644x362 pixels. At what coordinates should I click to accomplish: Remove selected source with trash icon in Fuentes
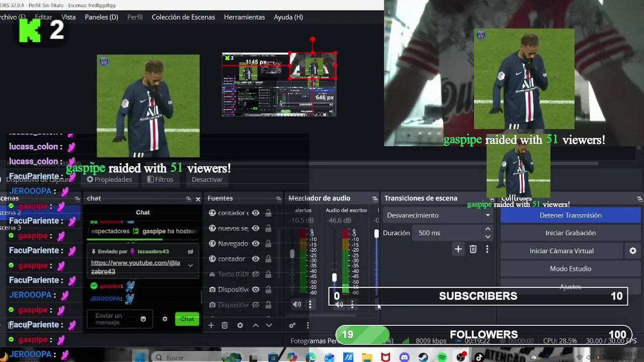[225, 325]
